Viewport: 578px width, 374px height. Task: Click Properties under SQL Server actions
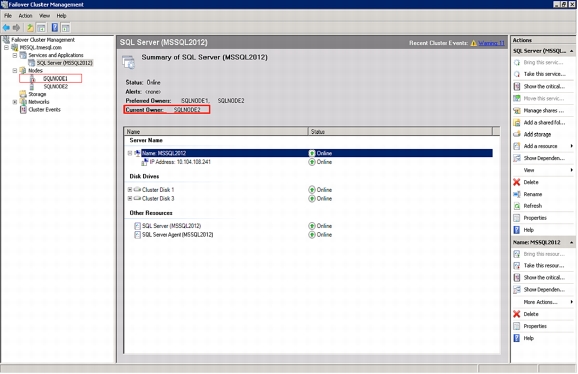(535, 218)
